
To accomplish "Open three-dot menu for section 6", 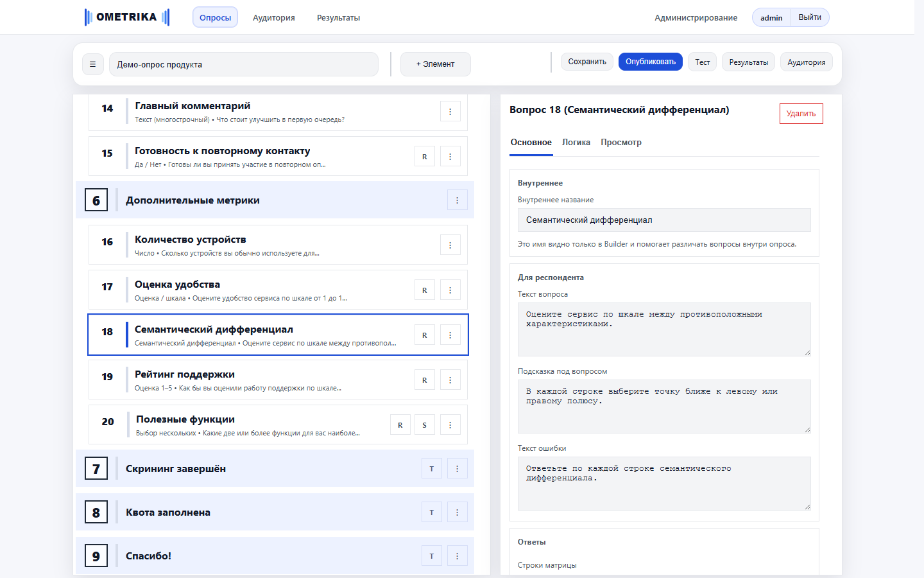I will click(458, 200).
